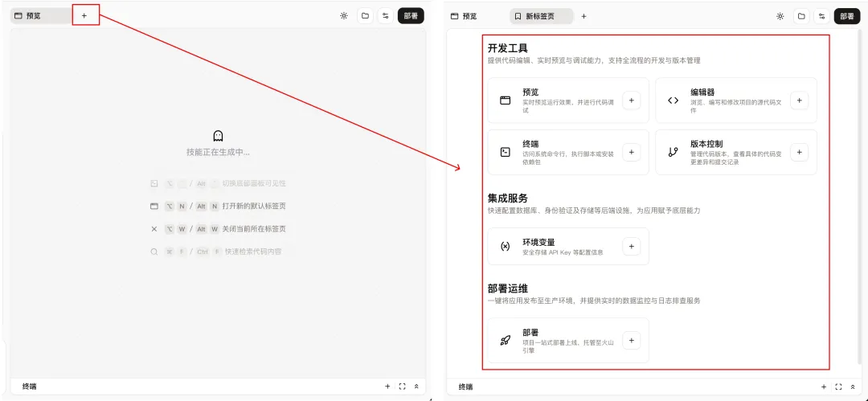This screenshot has width=868, height=401.
Task: Click the 预览 card title under 开发工具
Action: point(530,92)
